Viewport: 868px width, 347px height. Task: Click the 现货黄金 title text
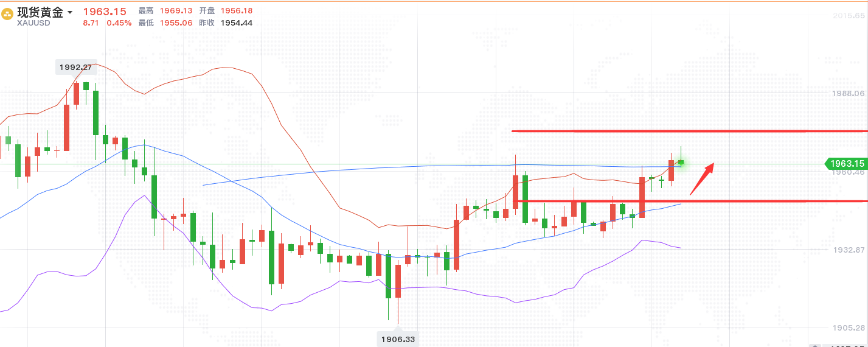pyautogui.click(x=40, y=12)
